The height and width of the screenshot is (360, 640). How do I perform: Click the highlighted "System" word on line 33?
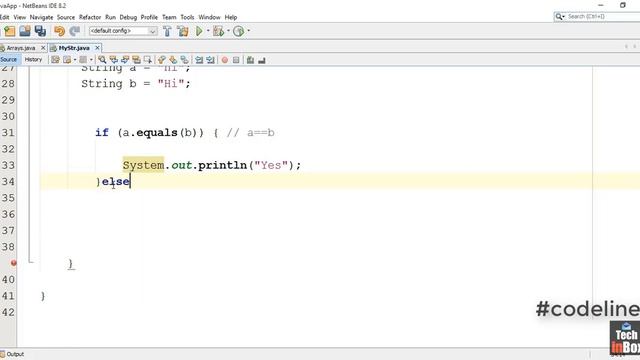(143, 165)
